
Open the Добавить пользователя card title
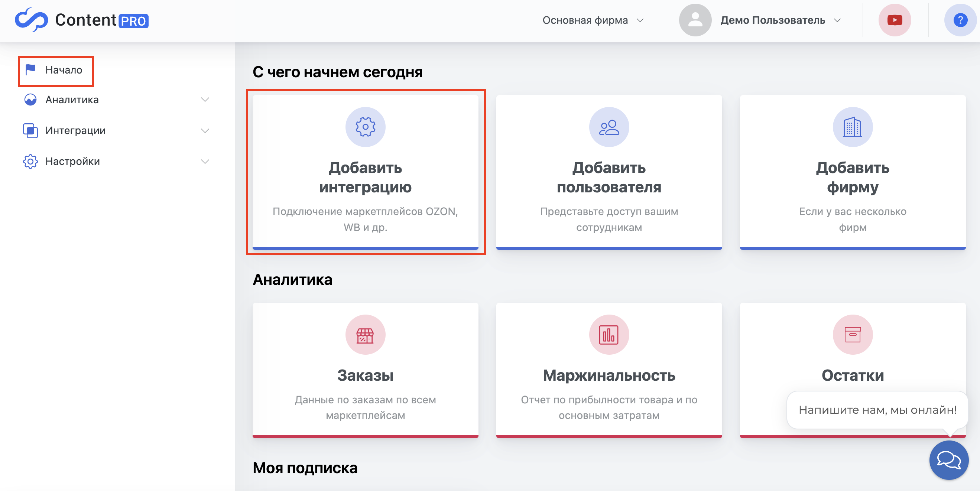point(609,177)
